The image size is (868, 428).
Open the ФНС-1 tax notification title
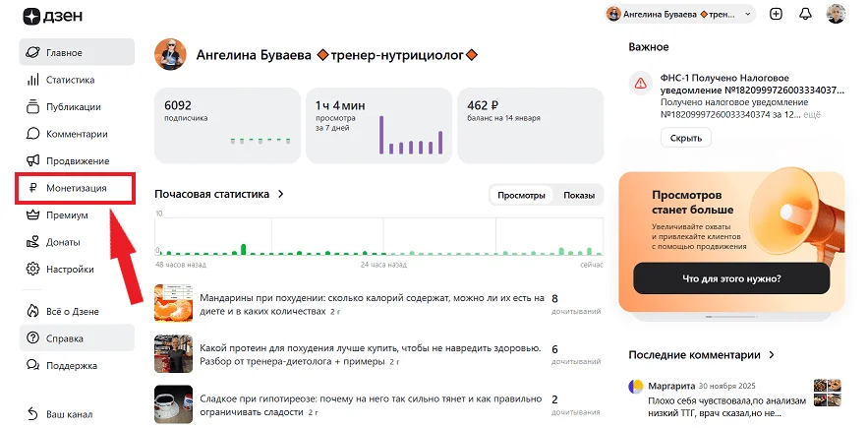click(x=753, y=84)
